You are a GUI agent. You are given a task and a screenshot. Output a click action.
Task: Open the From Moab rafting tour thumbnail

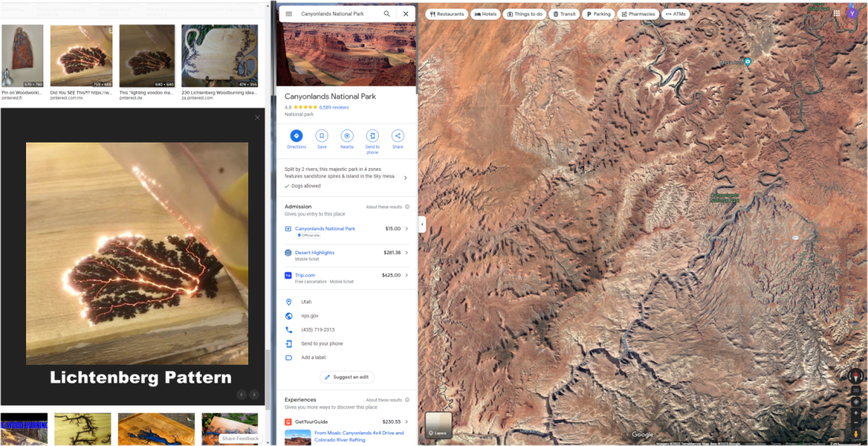pyautogui.click(x=298, y=437)
